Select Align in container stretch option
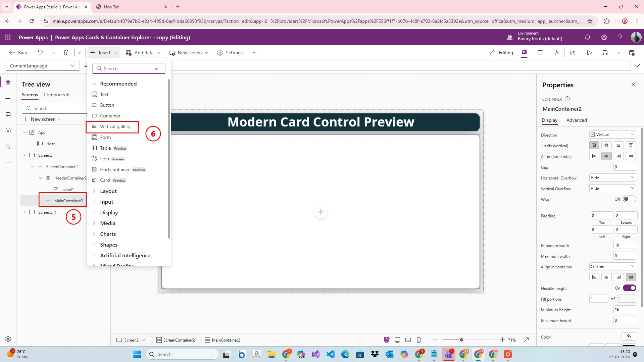The height and width of the screenshot is (362, 644). 631,277
